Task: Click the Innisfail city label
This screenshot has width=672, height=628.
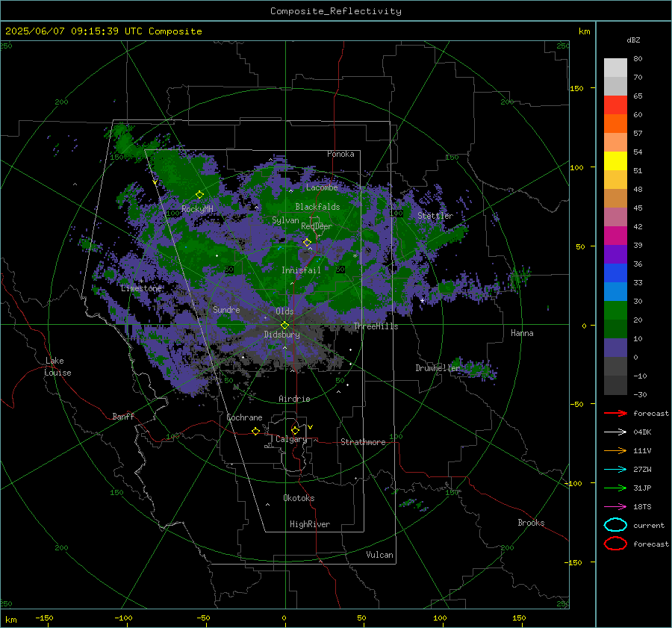Action: [x=301, y=270]
